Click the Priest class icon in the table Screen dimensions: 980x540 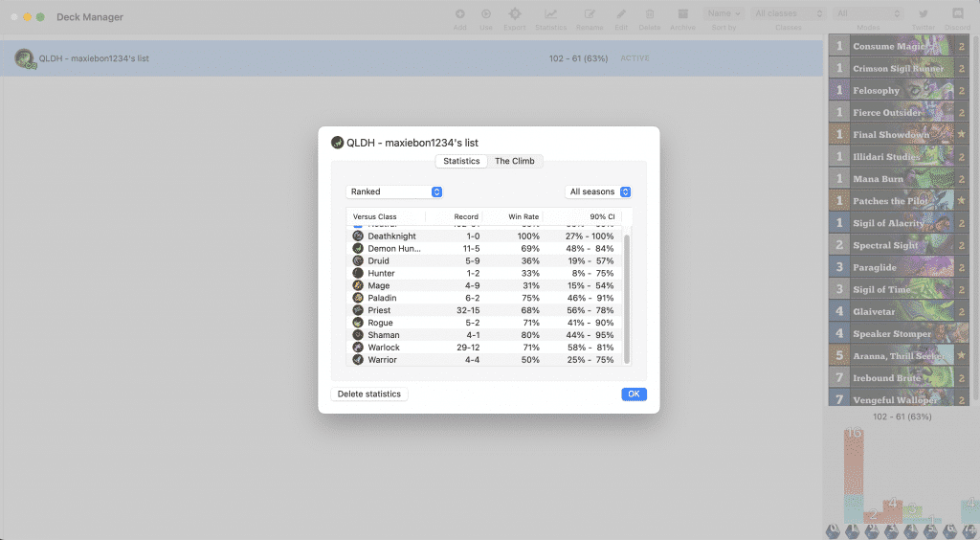tap(358, 310)
